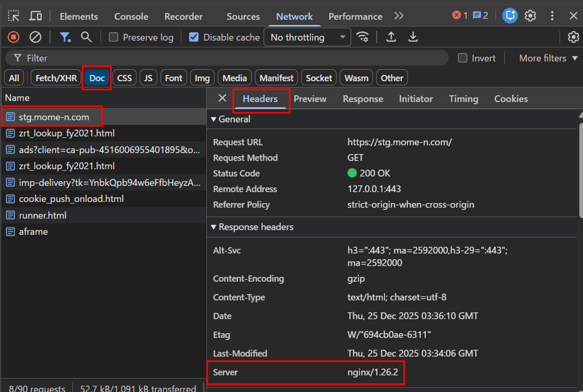The width and height of the screenshot is (583, 392).
Task: Open the No throttling dropdown
Action: (307, 37)
